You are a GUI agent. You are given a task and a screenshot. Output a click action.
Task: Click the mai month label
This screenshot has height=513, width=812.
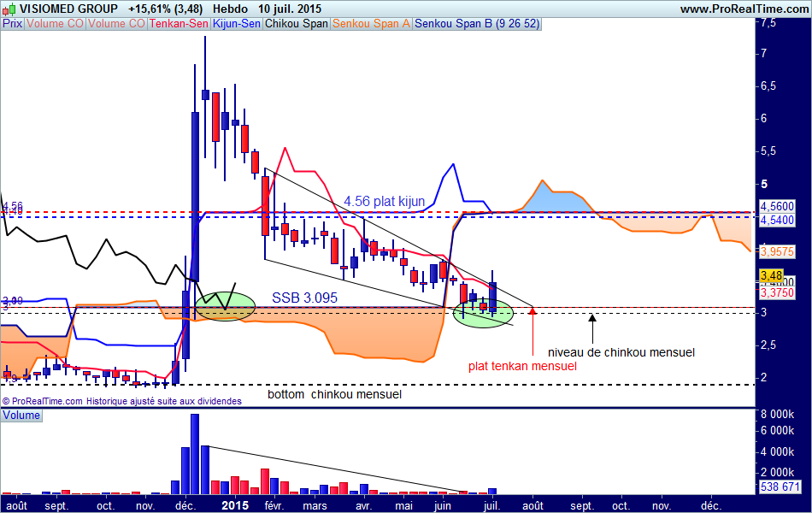click(404, 505)
